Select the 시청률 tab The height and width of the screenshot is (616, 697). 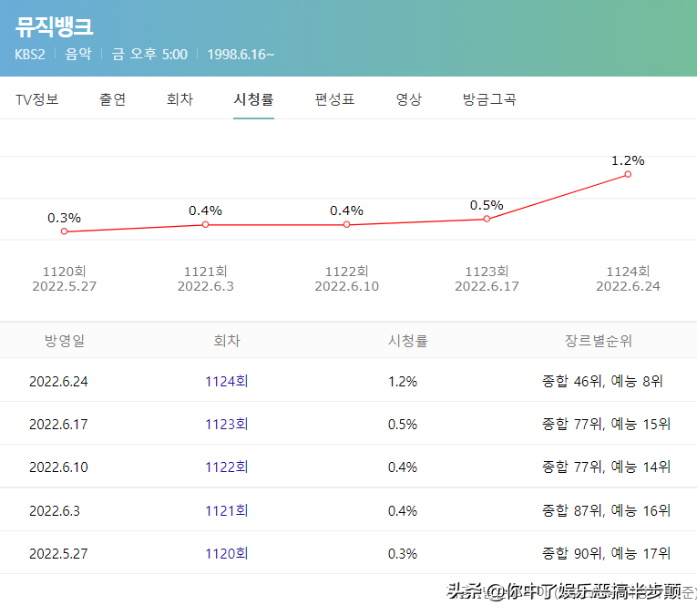253,99
